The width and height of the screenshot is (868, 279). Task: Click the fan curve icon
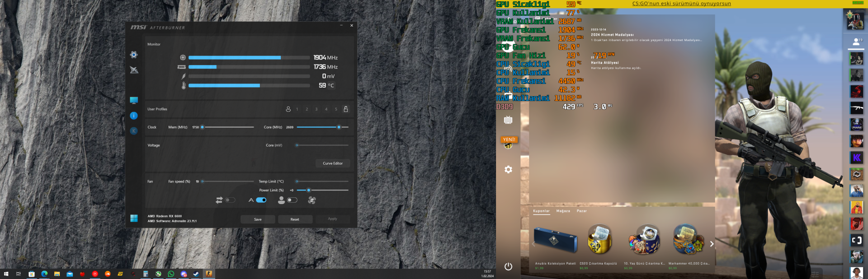(x=312, y=200)
